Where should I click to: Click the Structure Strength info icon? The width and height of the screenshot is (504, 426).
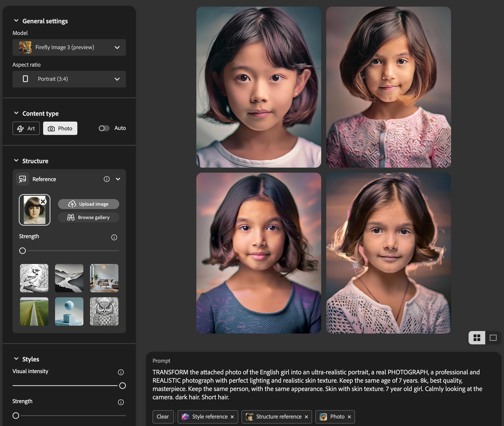(114, 237)
